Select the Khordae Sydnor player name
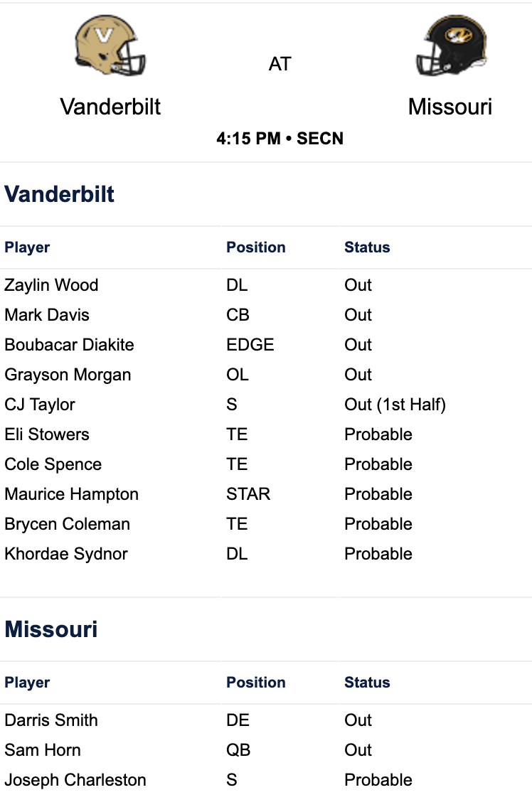532x812 pixels. pos(66,554)
